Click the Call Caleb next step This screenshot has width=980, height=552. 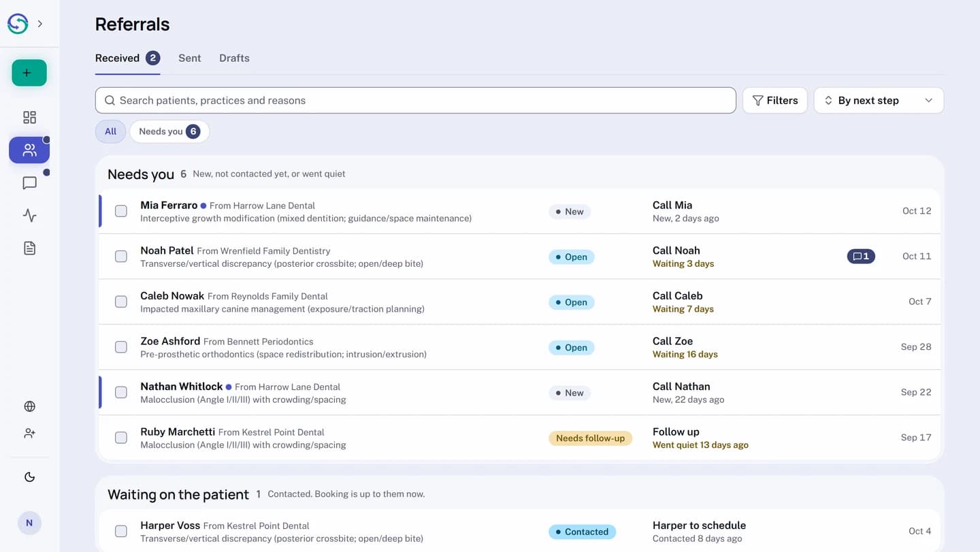677,296
